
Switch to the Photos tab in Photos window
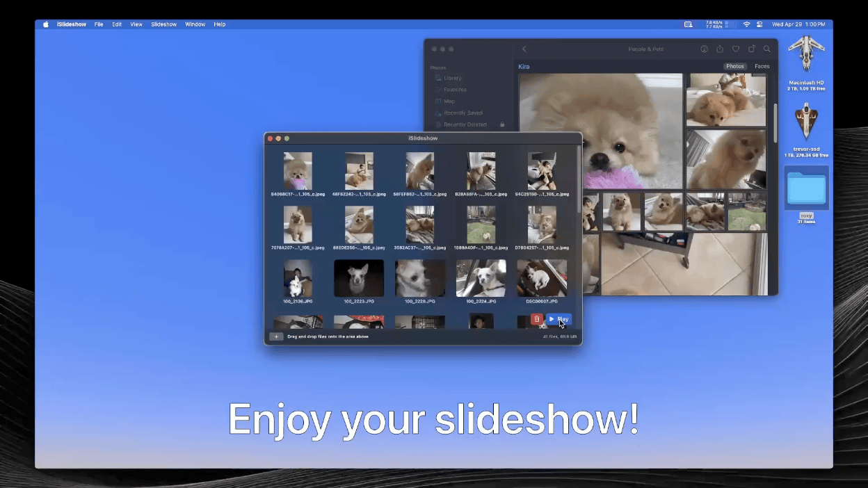(x=734, y=67)
